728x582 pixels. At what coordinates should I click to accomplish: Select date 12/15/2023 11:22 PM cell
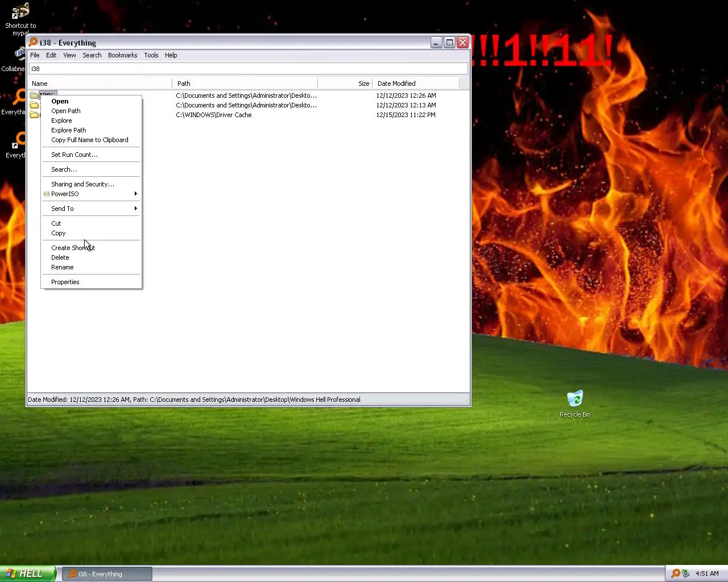pyautogui.click(x=406, y=115)
